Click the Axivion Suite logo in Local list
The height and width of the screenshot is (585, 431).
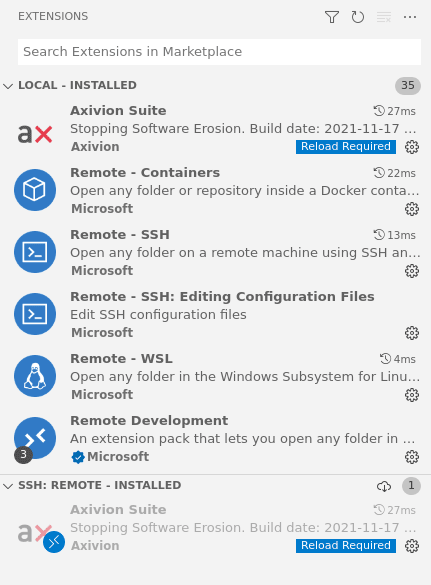(x=35, y=134)
